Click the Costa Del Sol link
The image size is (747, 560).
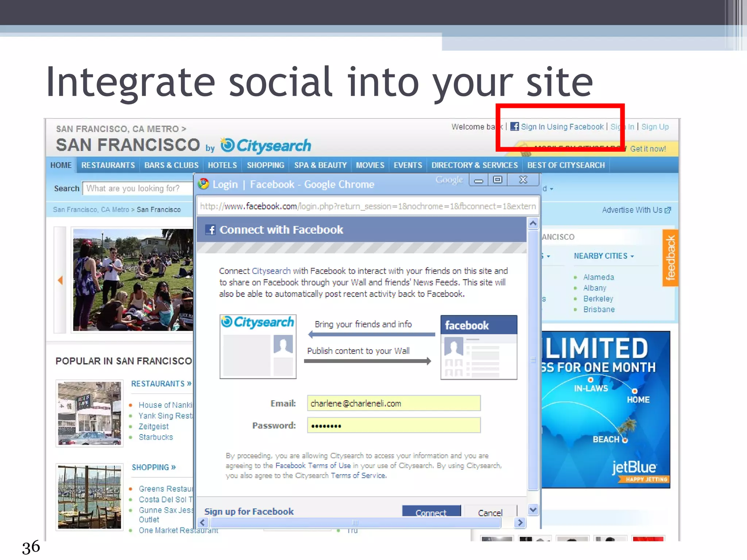tap(166, 499)
